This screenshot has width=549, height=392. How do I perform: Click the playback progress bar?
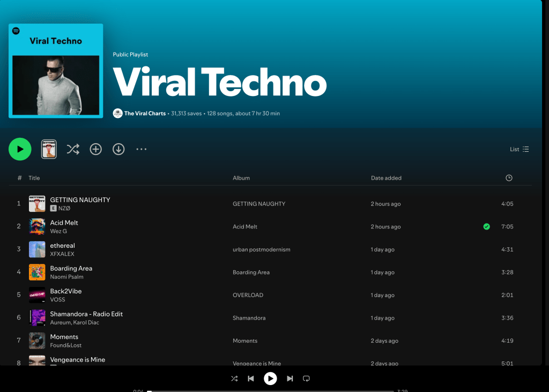(270, 391)
